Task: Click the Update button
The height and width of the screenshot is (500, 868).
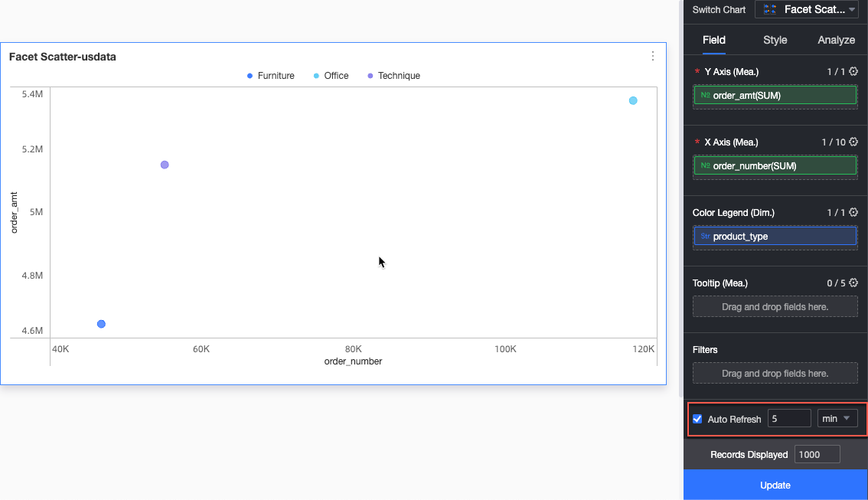Action: click(775, 485)
